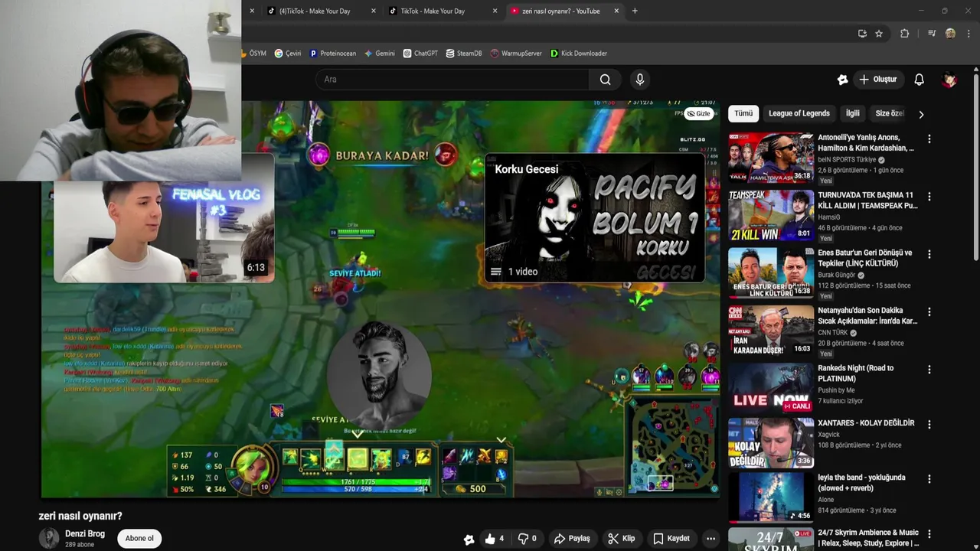The height and width of the screenshot is (551, 980).
Task: Open the Fenasal Vlog #3 end-screen video
Action: [x=163, y=232]
